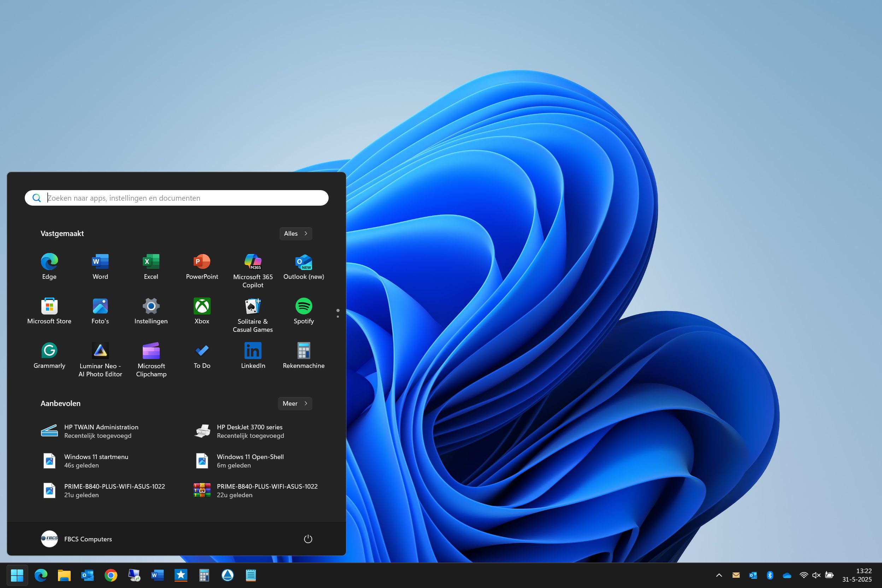882x588 pixels.
Task: Open the taskbar calculator app
Action: pyautogui.click(x=204, y=575)
